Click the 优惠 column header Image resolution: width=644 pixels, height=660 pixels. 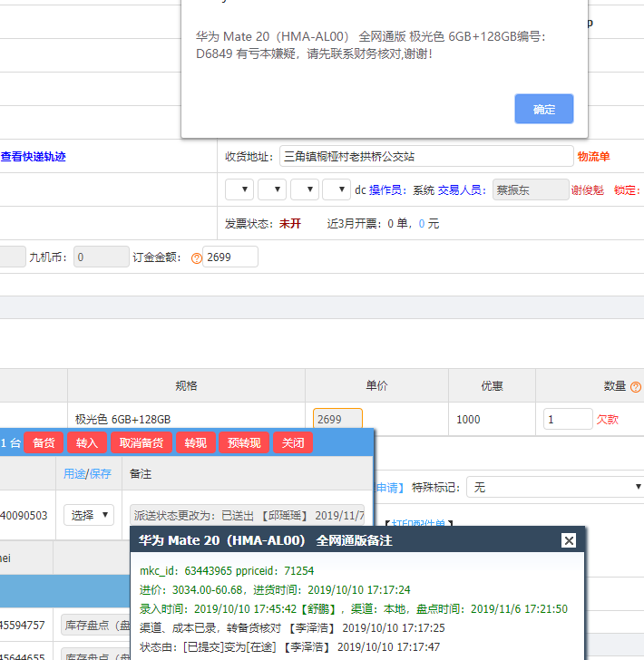point(492,385)
